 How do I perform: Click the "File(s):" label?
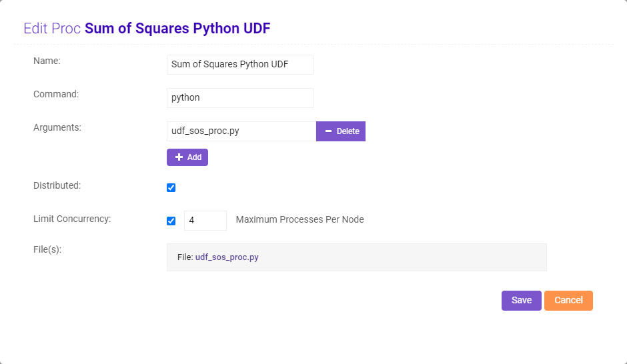[47, 249]
